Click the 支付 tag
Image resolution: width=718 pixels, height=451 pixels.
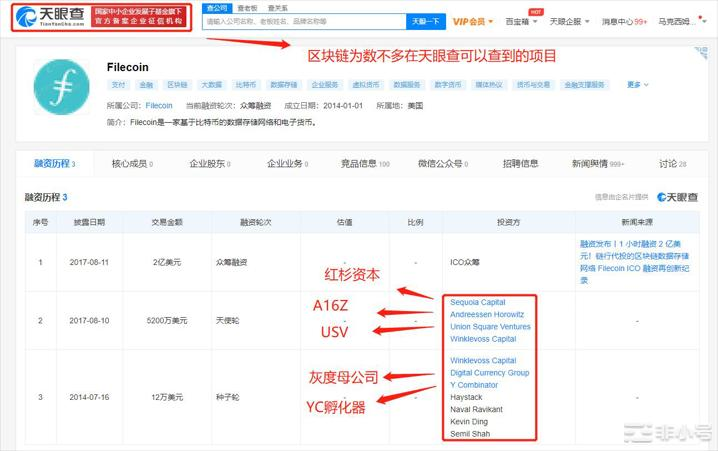(x=118, y=85)
